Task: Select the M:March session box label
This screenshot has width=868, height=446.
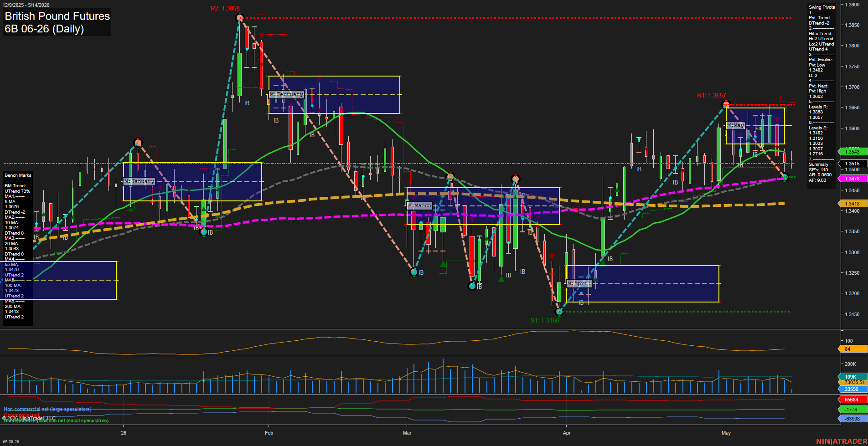Action: click(419, 205)
